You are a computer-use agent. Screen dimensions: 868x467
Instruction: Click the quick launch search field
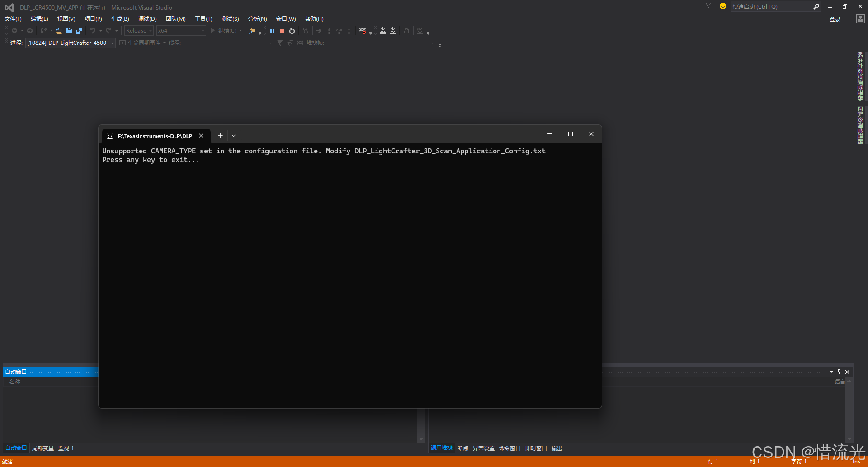[771, 6]
